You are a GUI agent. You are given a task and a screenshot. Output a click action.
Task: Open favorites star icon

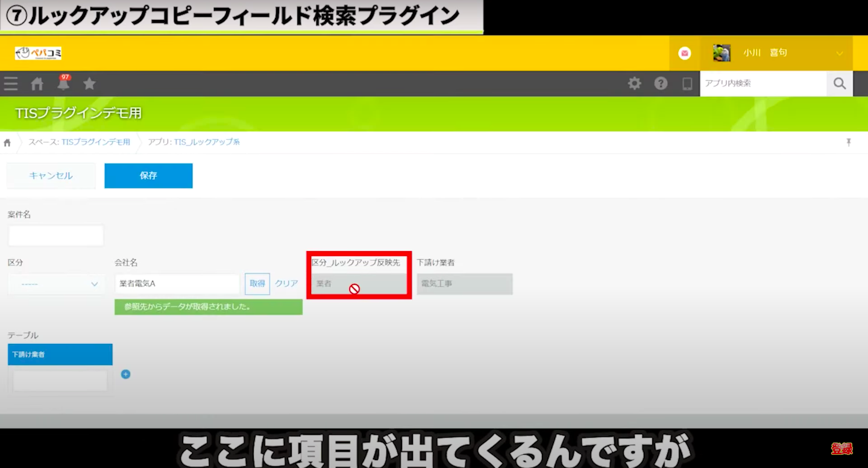(89, 84)
